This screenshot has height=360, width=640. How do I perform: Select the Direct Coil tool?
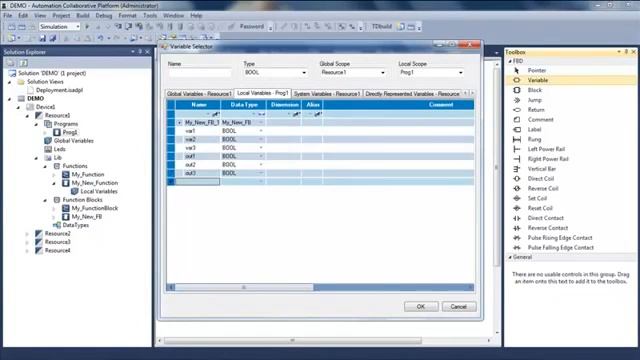point(540,178)
